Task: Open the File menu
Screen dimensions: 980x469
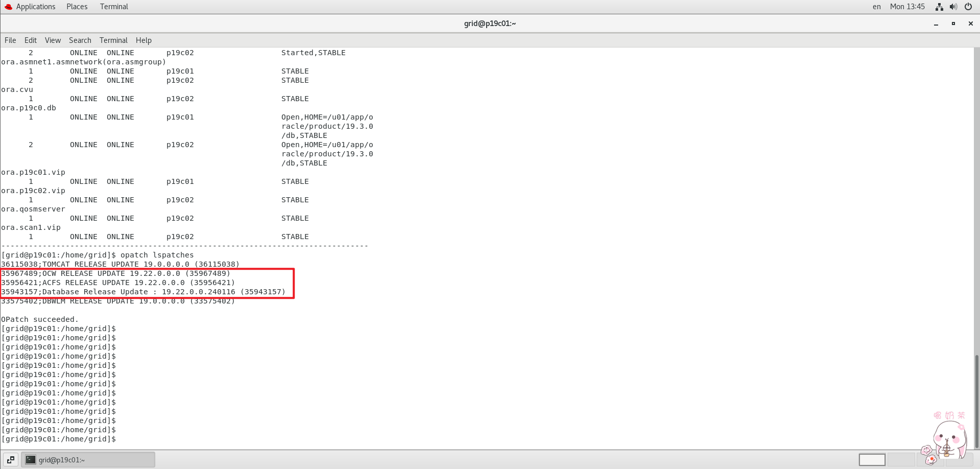Action: 10,40
